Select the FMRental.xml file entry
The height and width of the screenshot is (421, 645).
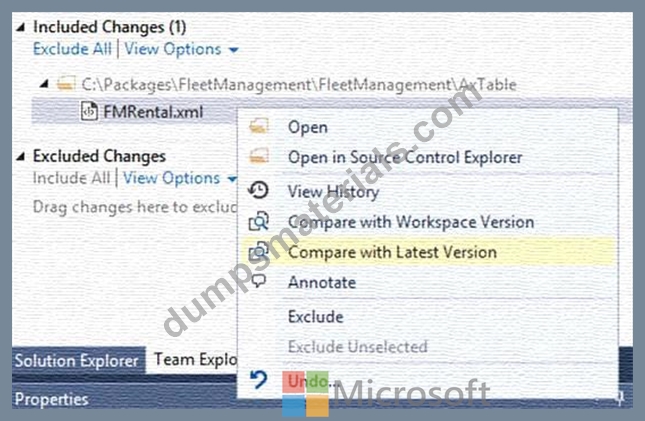click(x=135, y=112)
